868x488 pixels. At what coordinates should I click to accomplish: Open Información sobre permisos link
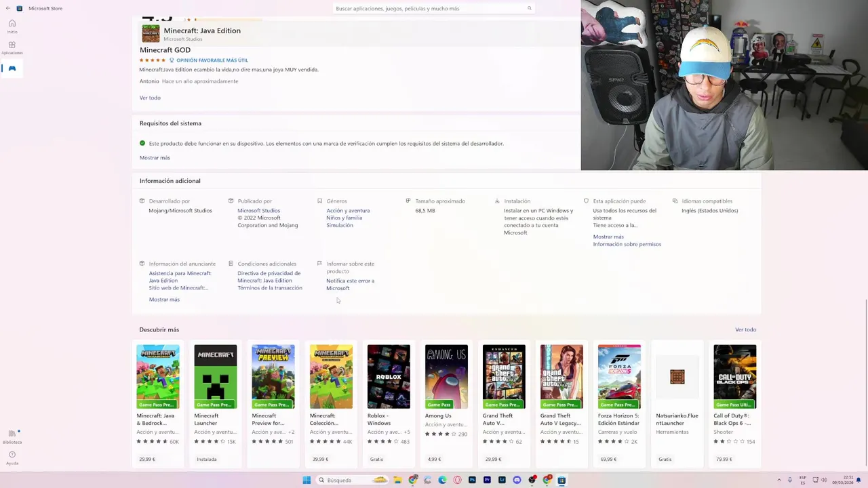[x=627, y=244]
